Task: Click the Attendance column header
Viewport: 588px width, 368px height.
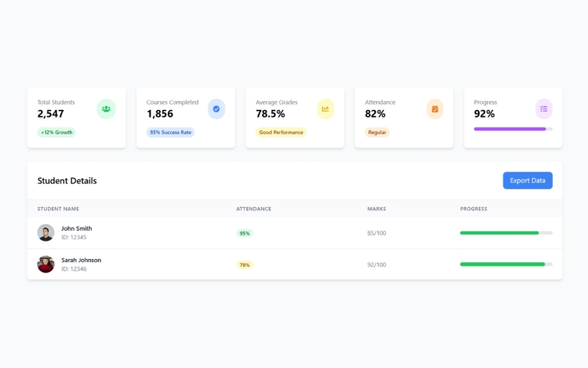Action: (253, 209)
